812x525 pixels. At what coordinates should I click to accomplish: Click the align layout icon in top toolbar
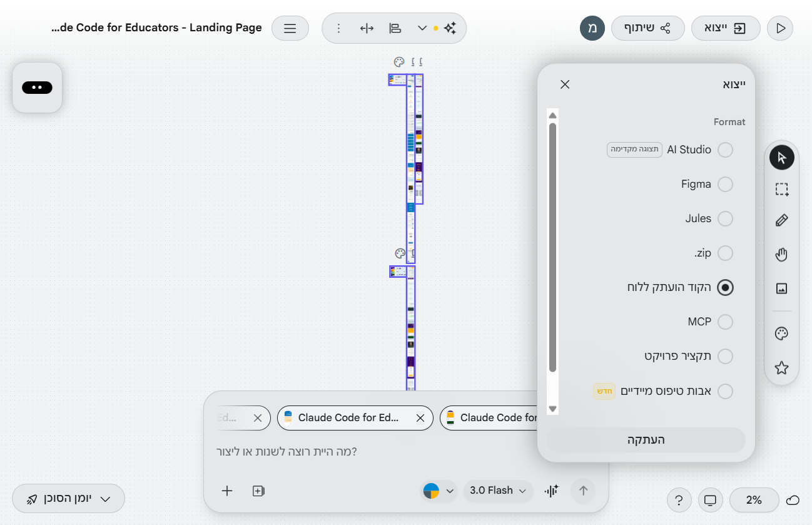pyautogui.click(x=395, y=28)
